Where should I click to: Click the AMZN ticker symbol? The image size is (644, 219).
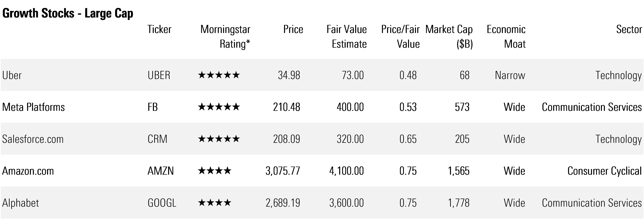pos(161,171)
